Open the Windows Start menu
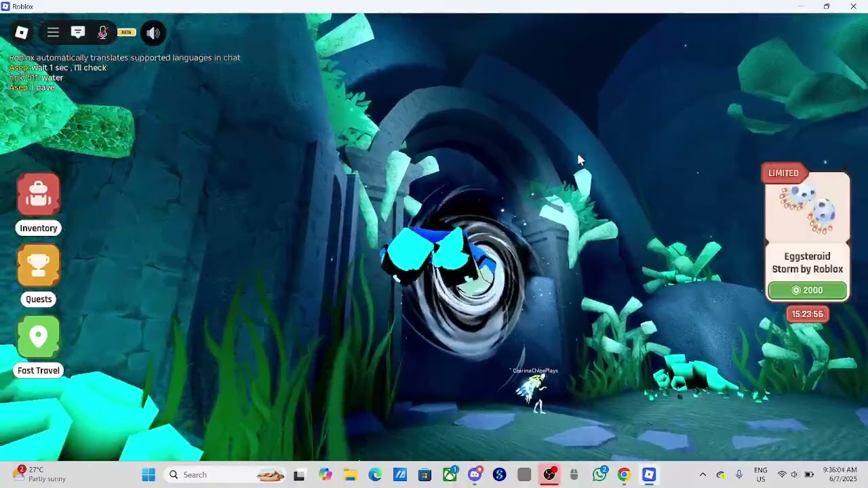Screen dimensions: 868x488 149,474
